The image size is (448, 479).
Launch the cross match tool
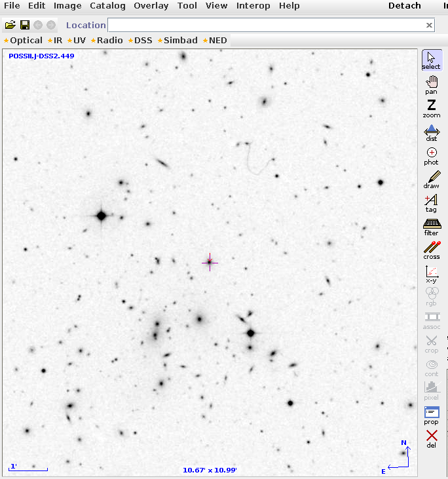click(x=431, y=249)
